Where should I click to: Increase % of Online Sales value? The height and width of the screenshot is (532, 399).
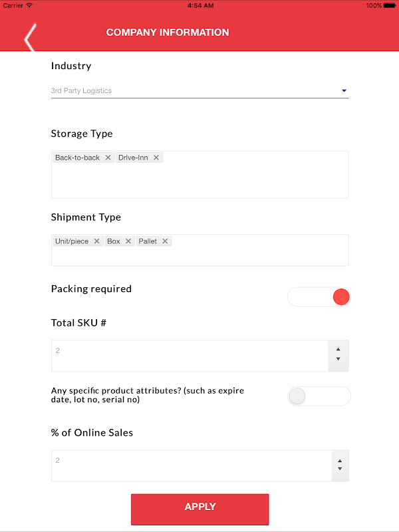(340, 460)
